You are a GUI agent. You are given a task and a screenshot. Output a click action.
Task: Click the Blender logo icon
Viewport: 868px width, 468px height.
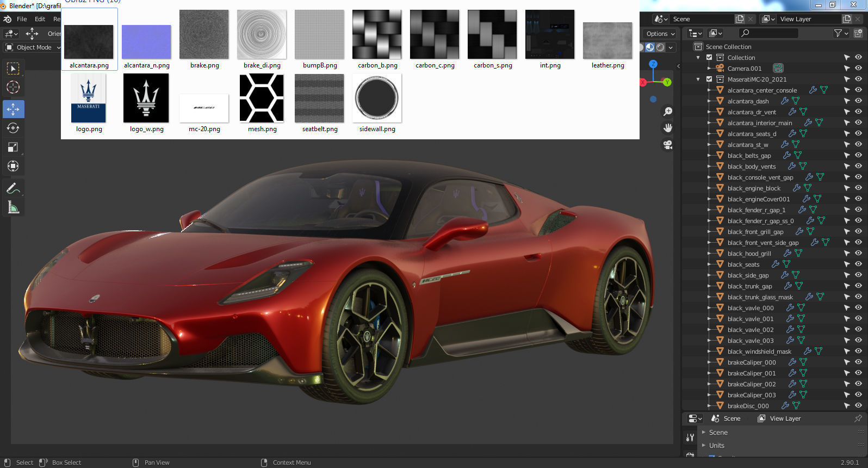[x=8, y=19]
